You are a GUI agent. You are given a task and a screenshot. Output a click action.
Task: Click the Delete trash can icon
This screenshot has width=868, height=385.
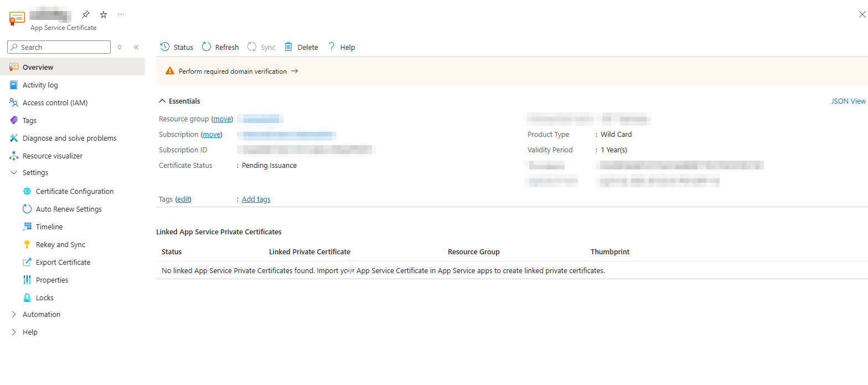click(288, 47)
